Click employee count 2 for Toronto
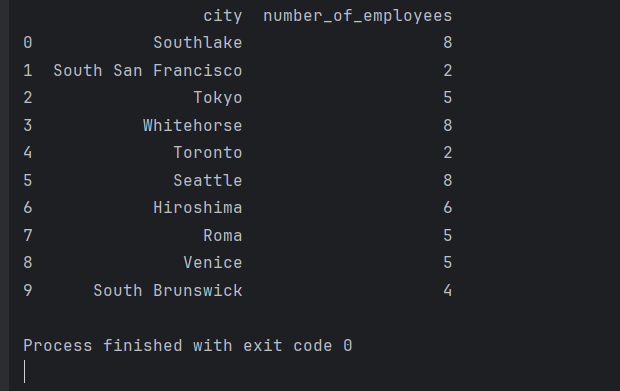This screenshot has height=391, width=620. (448, 153)
